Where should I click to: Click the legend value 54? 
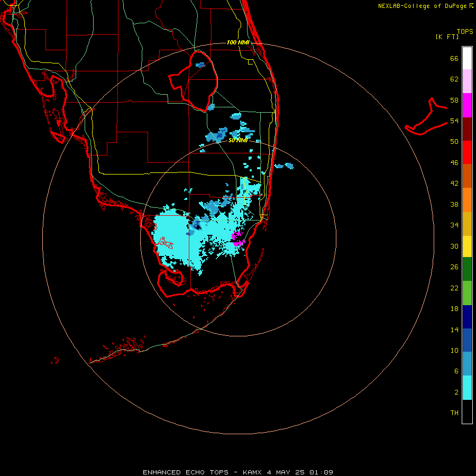click(x=454, y=121)
